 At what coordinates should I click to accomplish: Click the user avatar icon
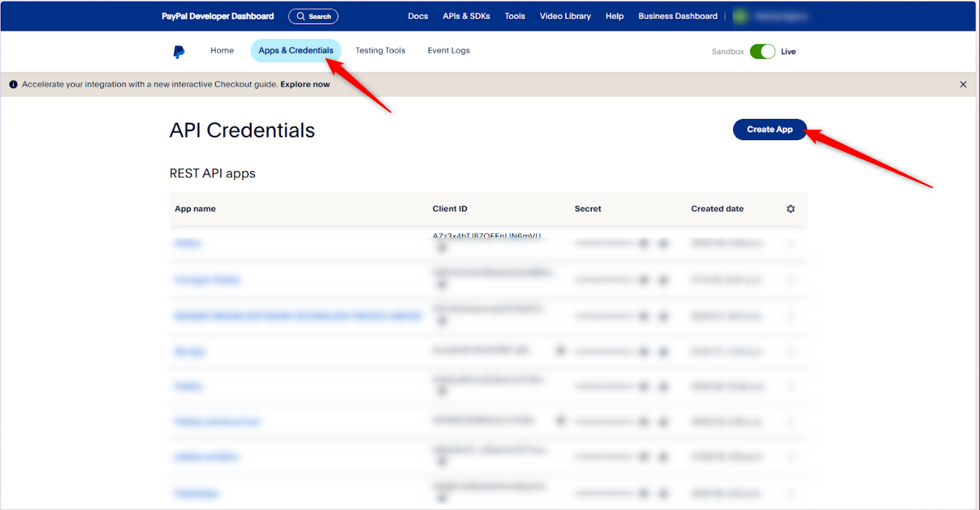741,16
